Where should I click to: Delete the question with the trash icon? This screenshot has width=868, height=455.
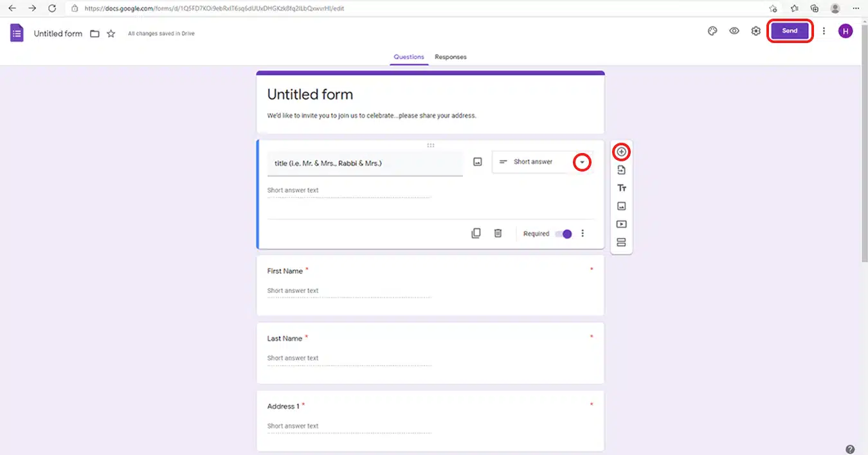pyautogui.click(x=498, y=233)
